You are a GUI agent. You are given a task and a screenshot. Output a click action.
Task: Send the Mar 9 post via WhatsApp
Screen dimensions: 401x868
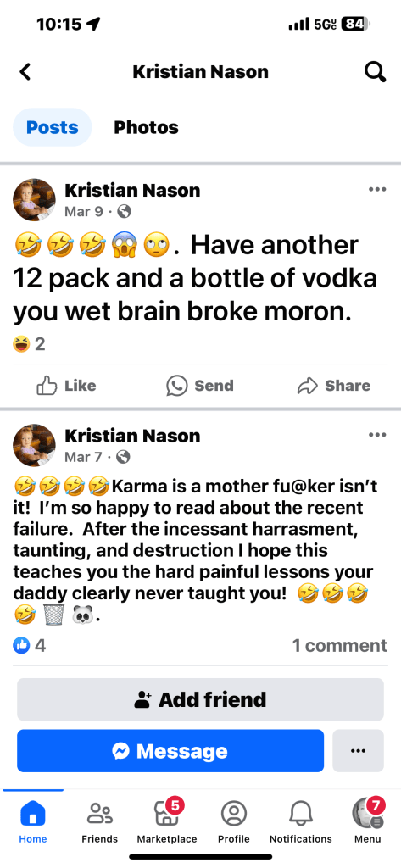click(200, 386)
